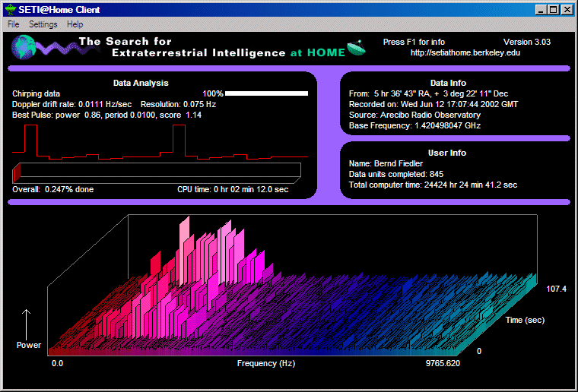The height and width of the screenshot is (392, 578).
Task: Click 'Name: Bernd Fiedler'
Action: [x=386, y=163]
